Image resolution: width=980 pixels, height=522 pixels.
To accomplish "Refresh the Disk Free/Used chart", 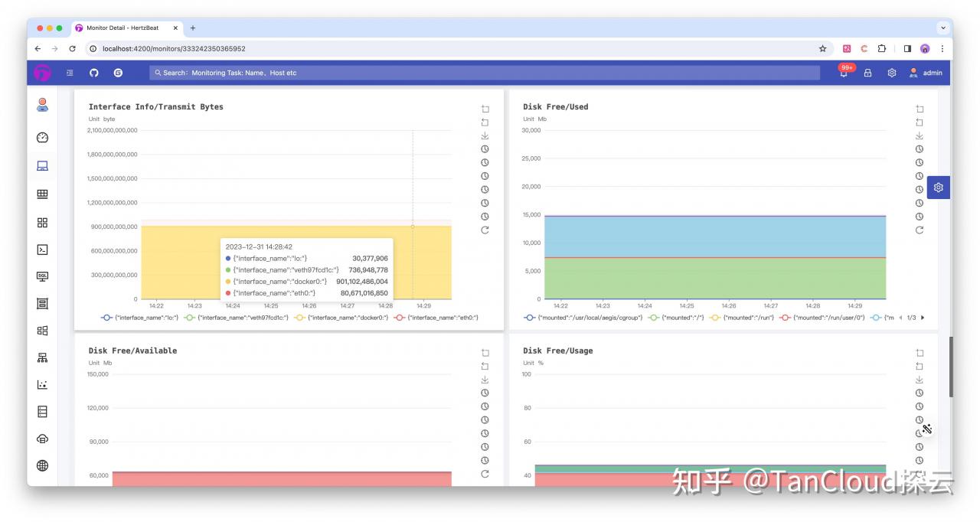I will click(920, 230).
